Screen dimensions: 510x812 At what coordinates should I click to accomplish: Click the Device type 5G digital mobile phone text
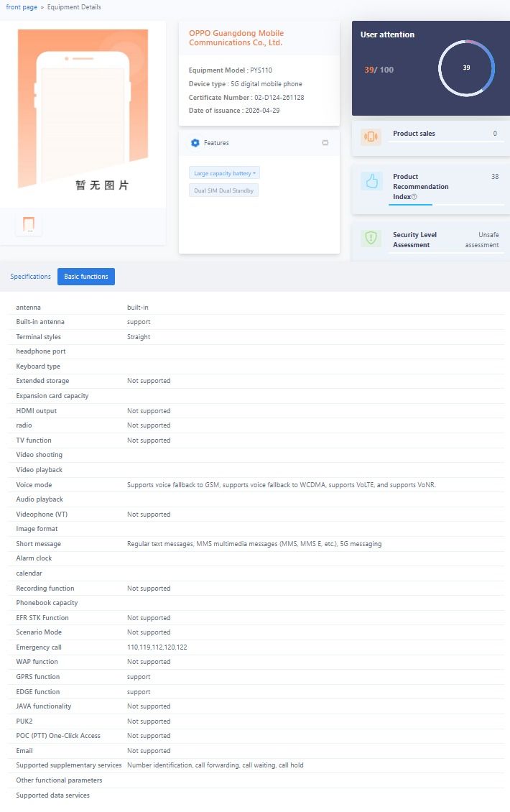click(x=246, y=84)
